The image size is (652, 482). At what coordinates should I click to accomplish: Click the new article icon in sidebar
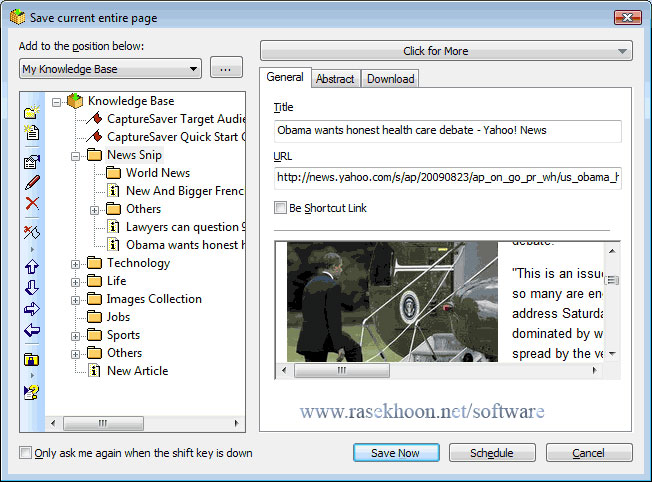coord(31,132)
